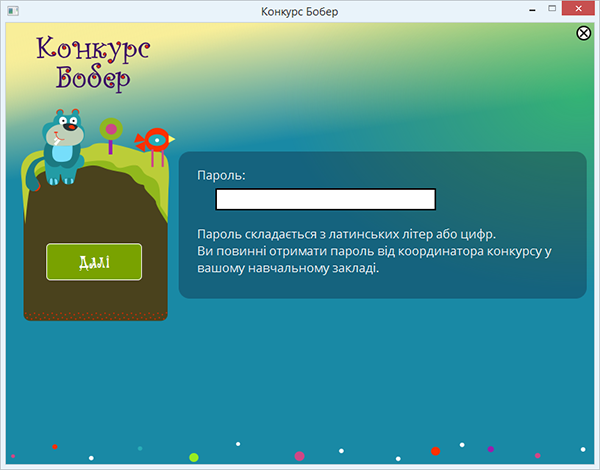Maximize the Конкурс Бобер window
The width and height of the screenshot is (600, 470).
coord(551,10)
